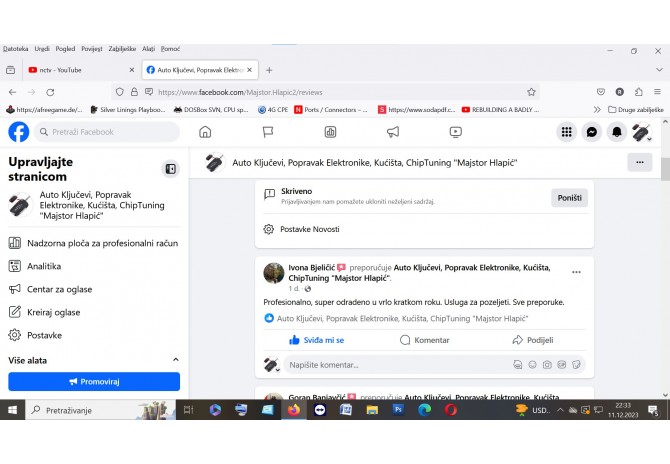Open the Facebook Watch video icon
The width and height of the screenshot is (670, 464).
coord(455,132)
